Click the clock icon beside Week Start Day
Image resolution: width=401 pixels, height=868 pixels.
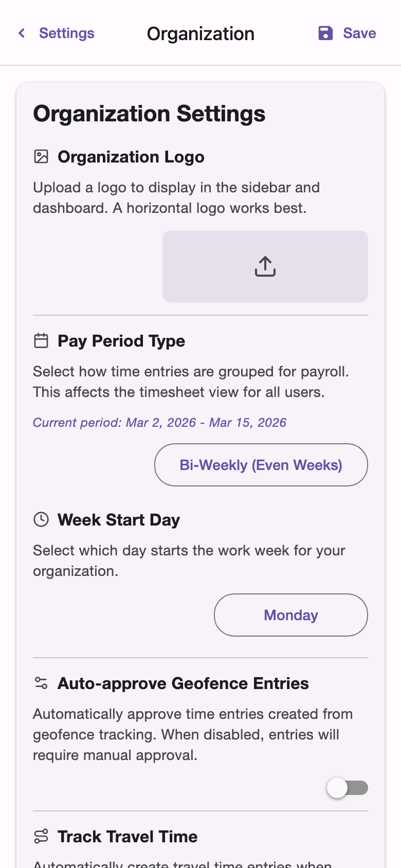tap(41, 519)
